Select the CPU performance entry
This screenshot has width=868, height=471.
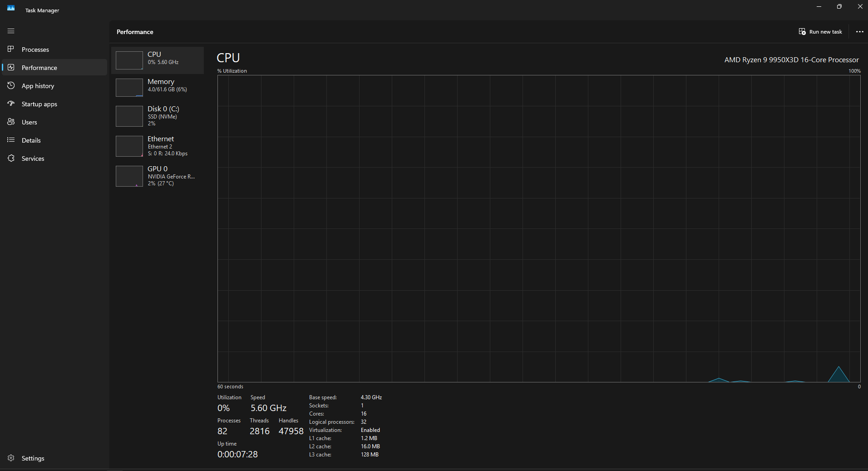coord(158,60)
